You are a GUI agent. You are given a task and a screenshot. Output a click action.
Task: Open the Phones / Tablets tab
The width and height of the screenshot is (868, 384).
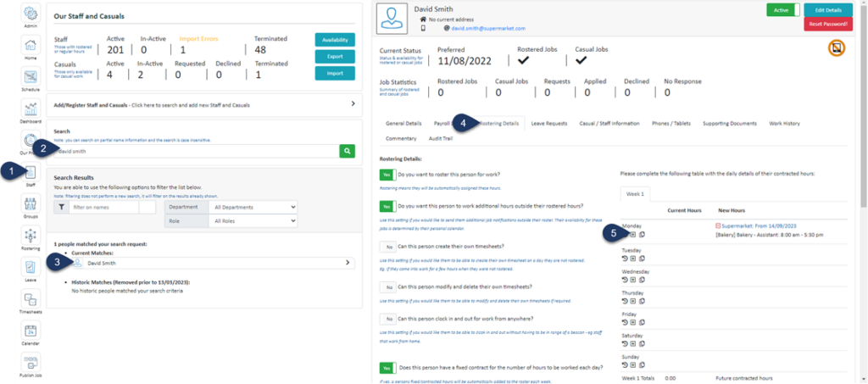671,124
